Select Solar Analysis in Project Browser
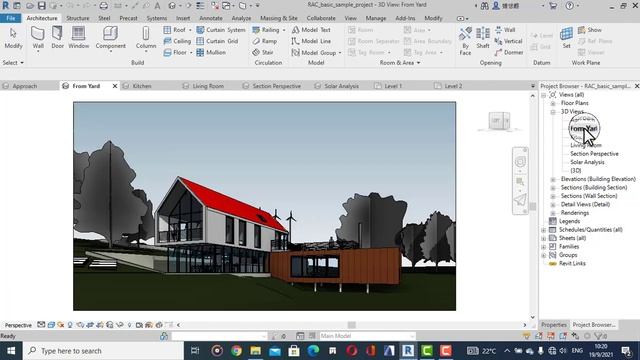This screenshot has height=360, width=640. click(587, 162)
